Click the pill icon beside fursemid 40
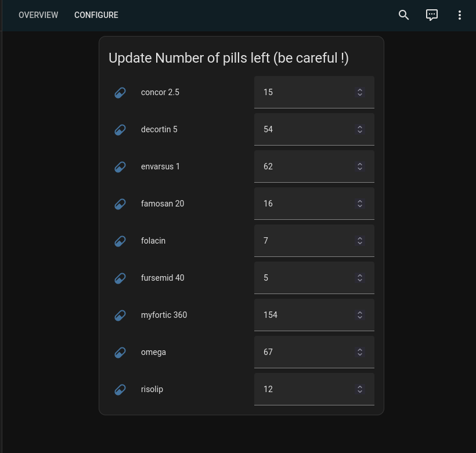Screen dimensions: 476x453 click(x=120, y=278)
